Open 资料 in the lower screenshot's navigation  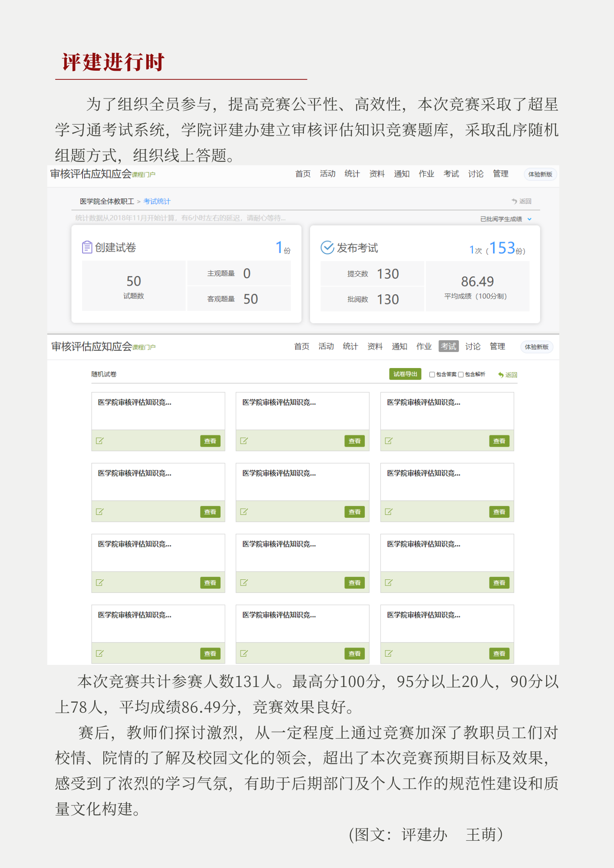click(x=375, y=346)
